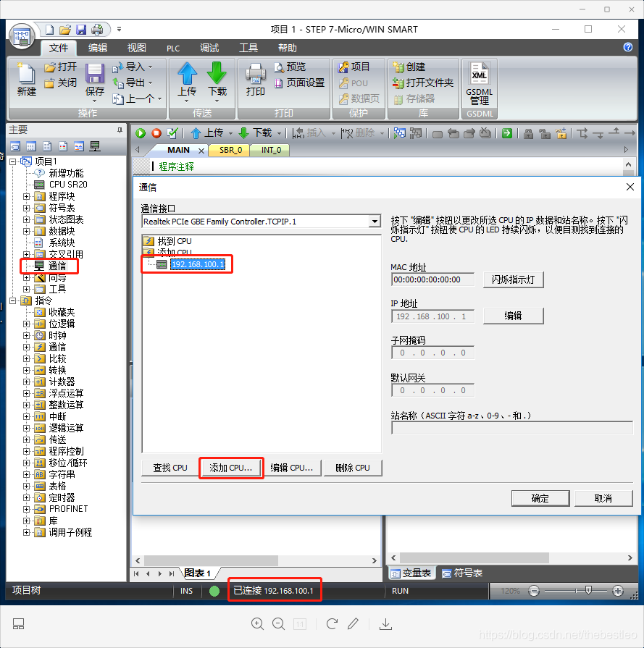This screenshot has height=648, width=644.
Task: Click the 查找 CPU button
Action: (x=170, y=468)
